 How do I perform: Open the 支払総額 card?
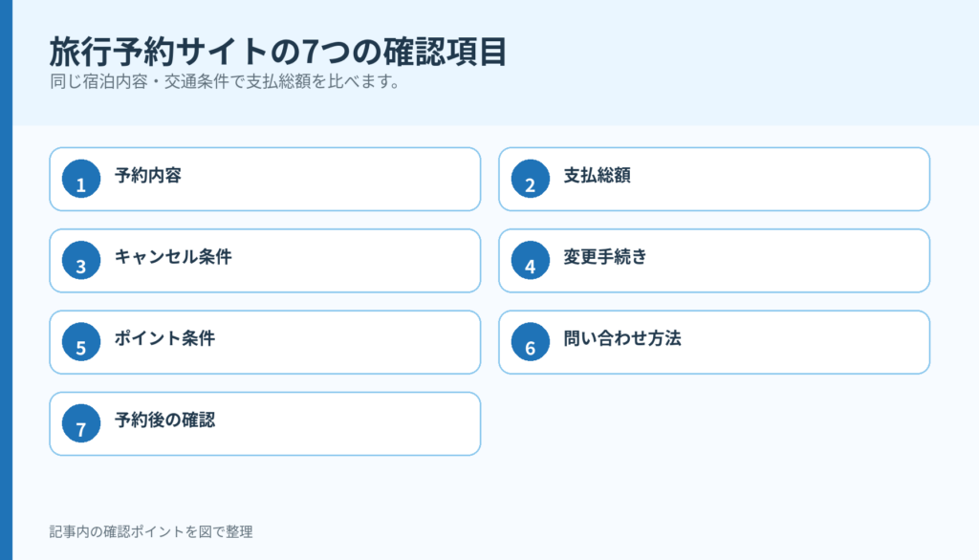pyautogui.click(x=714, y=179)
